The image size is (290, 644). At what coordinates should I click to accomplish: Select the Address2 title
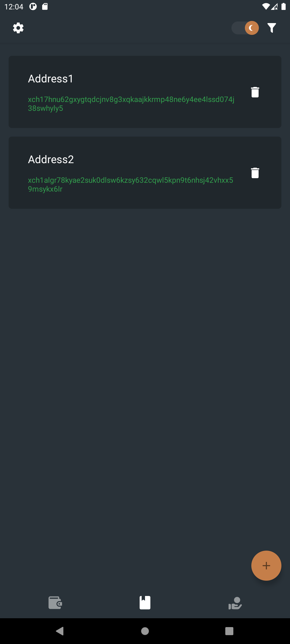[51, 159]
